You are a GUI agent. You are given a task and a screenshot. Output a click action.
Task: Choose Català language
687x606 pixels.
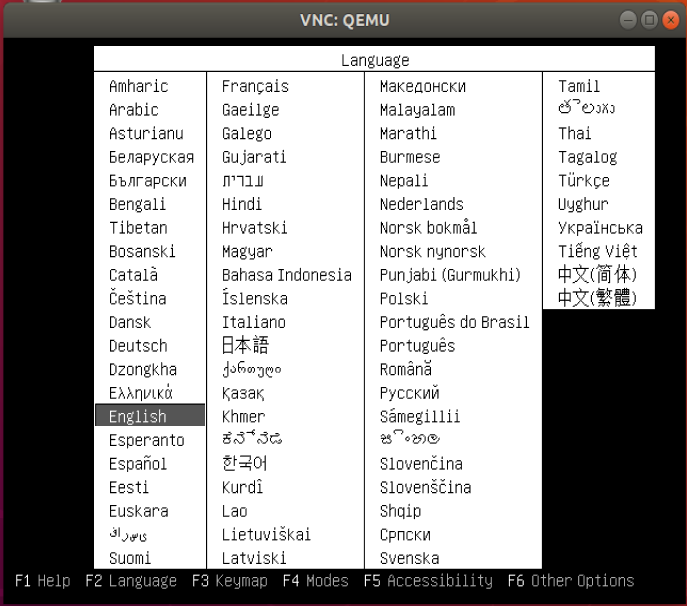coord(133,275)
